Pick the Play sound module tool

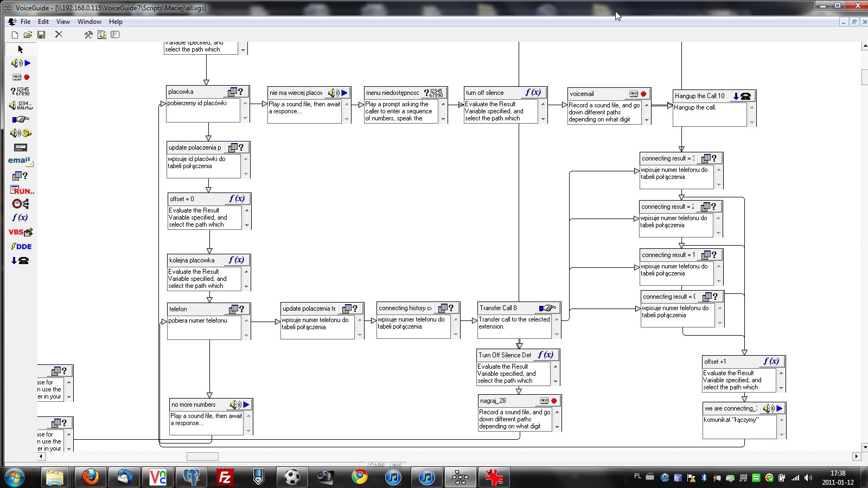pos(20,63)
